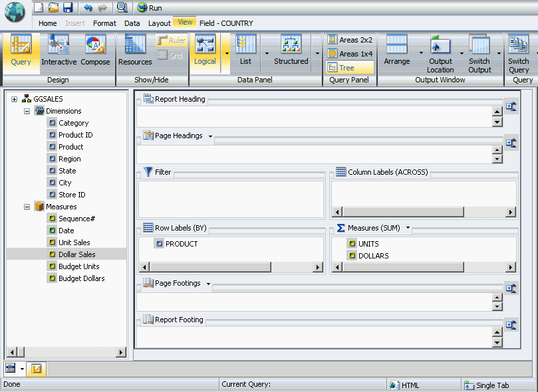Open the Field - COUNTRY tab
Viewport: 538px width, 392px height.
pos(226,23)
